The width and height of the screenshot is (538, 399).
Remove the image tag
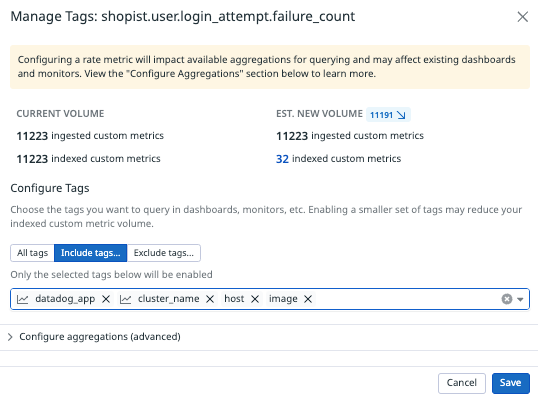click(x=308, y=299)
